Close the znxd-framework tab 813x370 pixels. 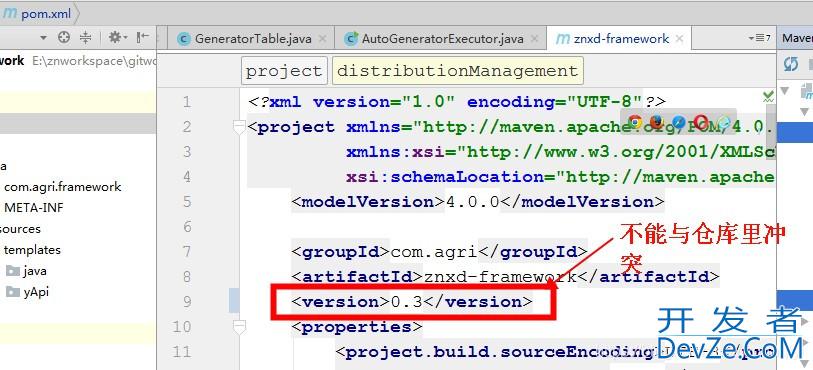click(680, 39)
